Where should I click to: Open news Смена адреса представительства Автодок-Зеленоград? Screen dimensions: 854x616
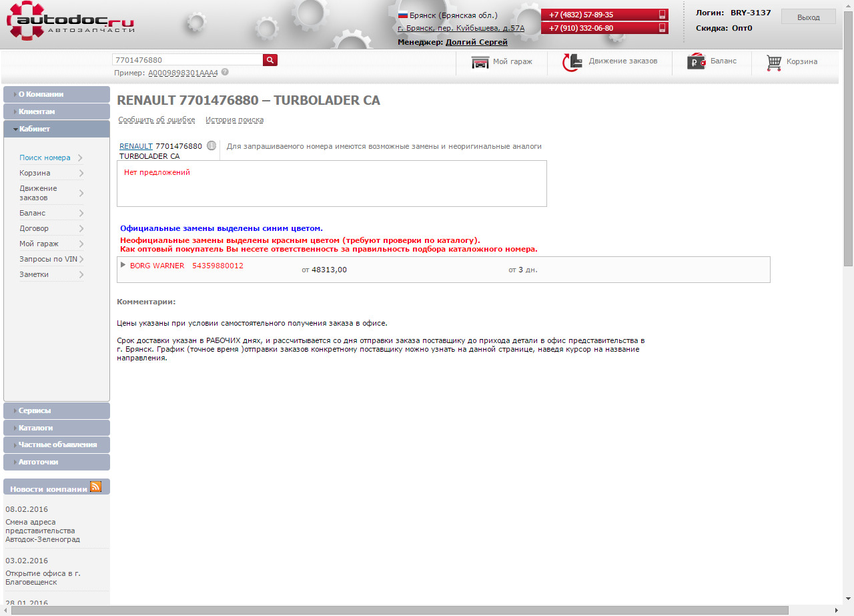coord(43,531)
